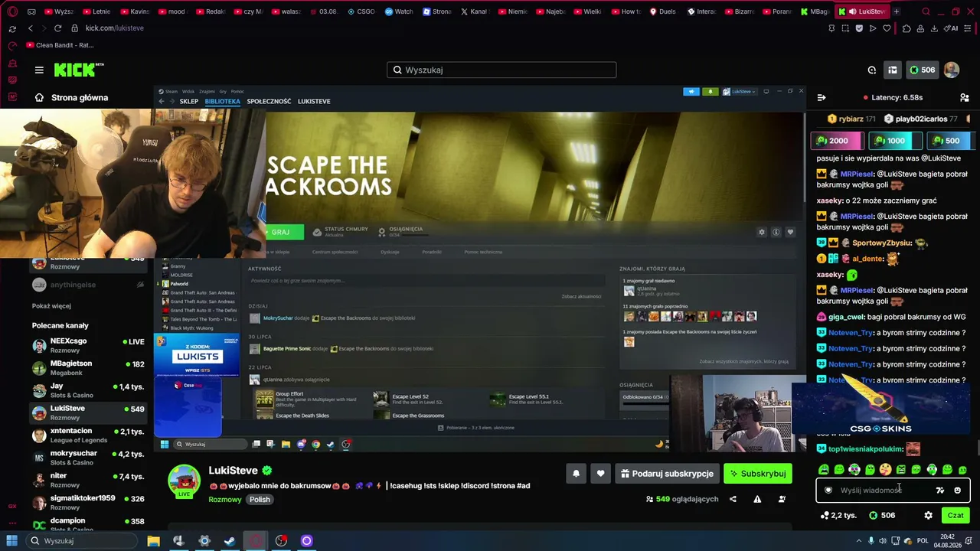Open MBagietson recommended channel
The width and height of the screenshot is (980, 551).
point(89,368)
